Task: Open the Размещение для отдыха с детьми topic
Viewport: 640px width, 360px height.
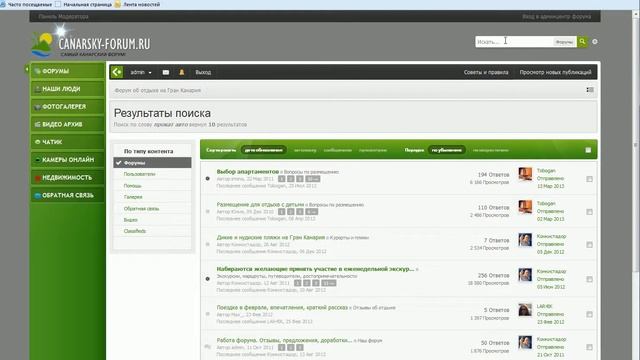Action: point(260,204)
